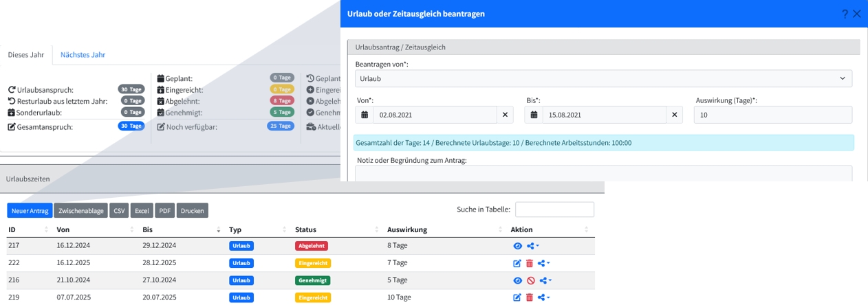Open calendar picker for Bis date

click(534, 115)
